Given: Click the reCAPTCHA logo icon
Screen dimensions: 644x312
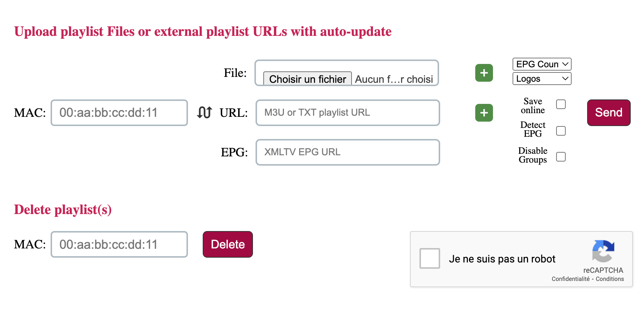Looking at the screenshot, I should 603,251.
